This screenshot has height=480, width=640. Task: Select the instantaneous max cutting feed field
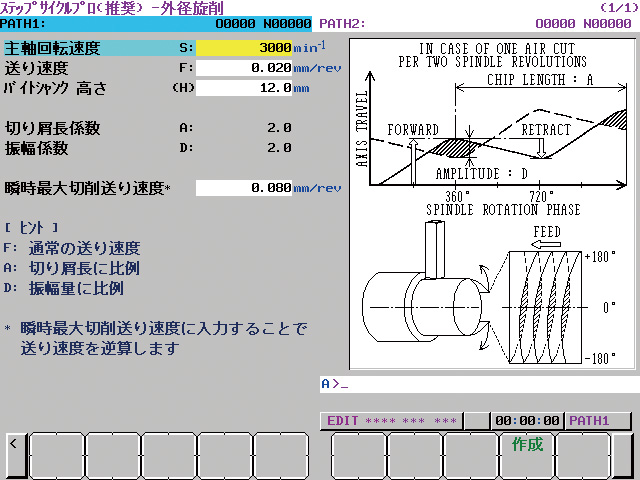[244, 188]
